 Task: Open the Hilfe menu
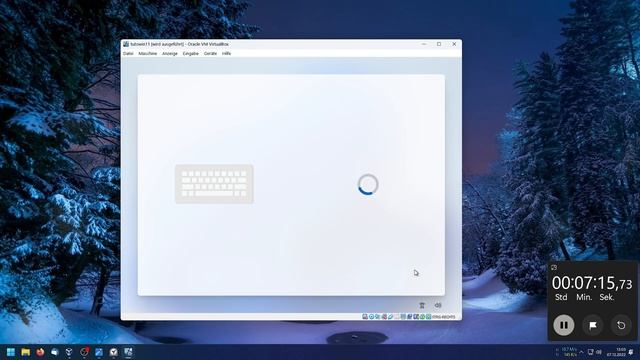pyautogui.click(x=227, y=53)
